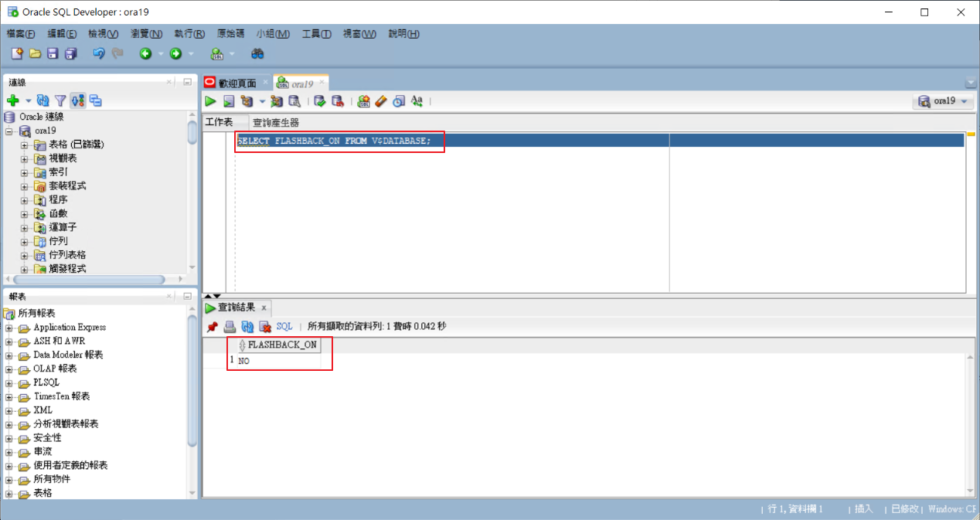The width and height of the screenshot is (980, 520).
Task: Click the To Upper/Lower case Aa icon
Action: pos(417,101)
